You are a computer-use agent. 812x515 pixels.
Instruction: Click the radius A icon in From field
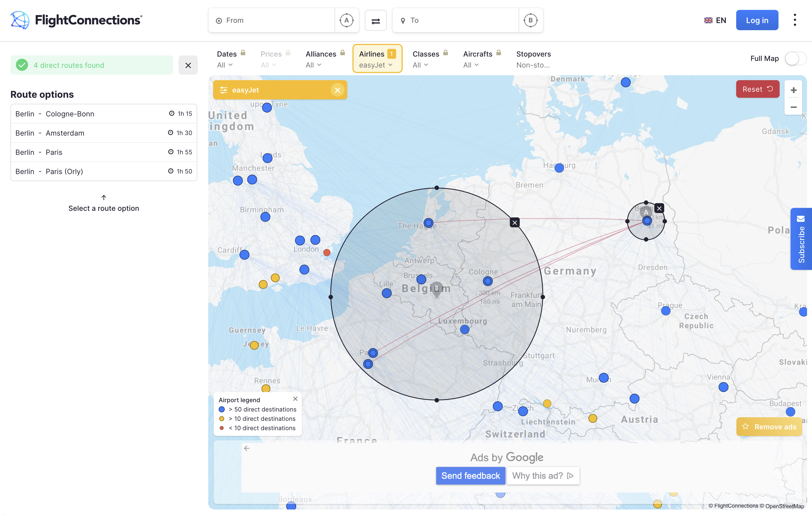[346, 21]
